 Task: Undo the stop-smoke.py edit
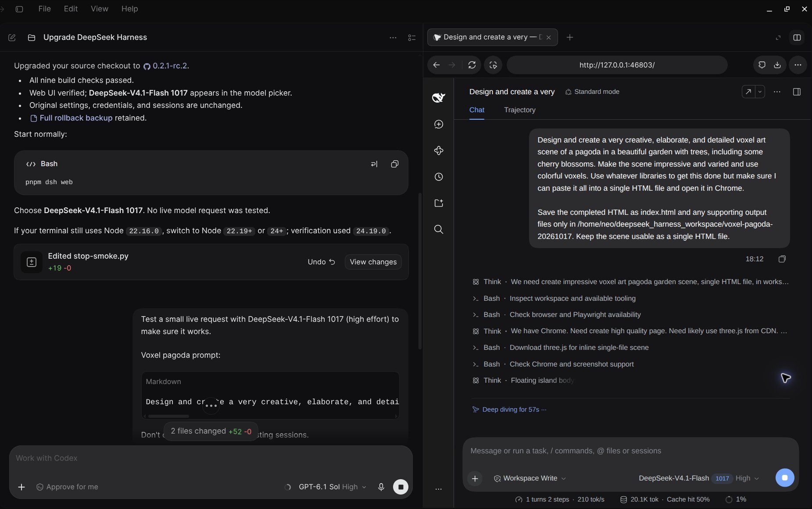coord(321,262)
